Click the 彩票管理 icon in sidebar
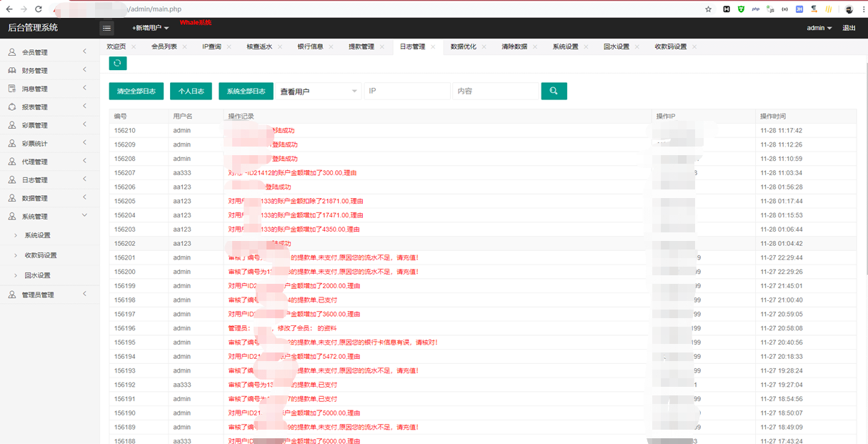This screenshot has height=444, width=868. [12, 125]
